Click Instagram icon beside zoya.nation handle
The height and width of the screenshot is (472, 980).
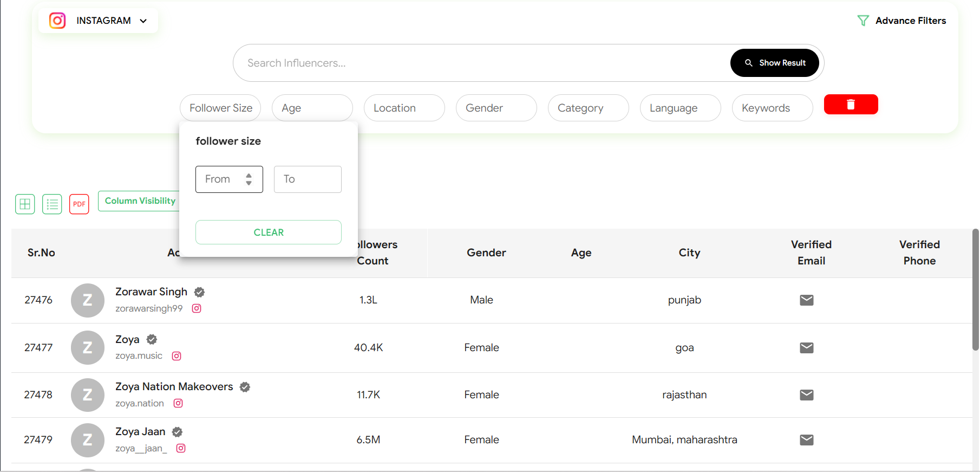coord(178,403)
